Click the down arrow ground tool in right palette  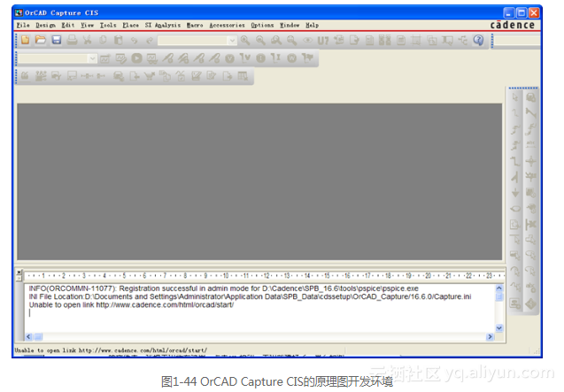(515, 193)
